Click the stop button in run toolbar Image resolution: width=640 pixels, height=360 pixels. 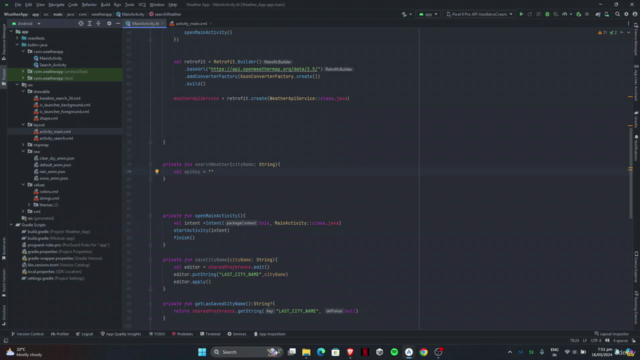click(587, 14)
